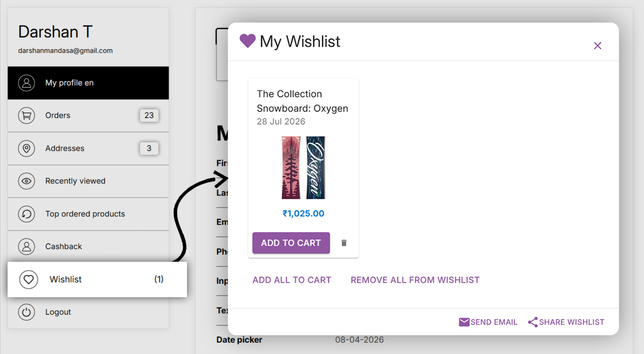The image size is (644, 354).
Task: Open the Cashback menu item
Action: [88, 246]
